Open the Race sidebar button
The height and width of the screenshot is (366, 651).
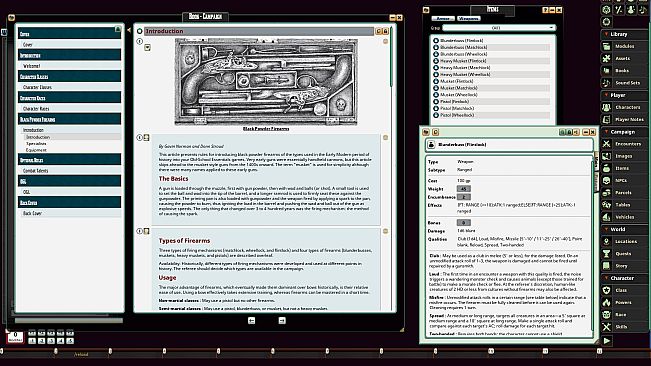pyautogui.click(x=624, y=315)
